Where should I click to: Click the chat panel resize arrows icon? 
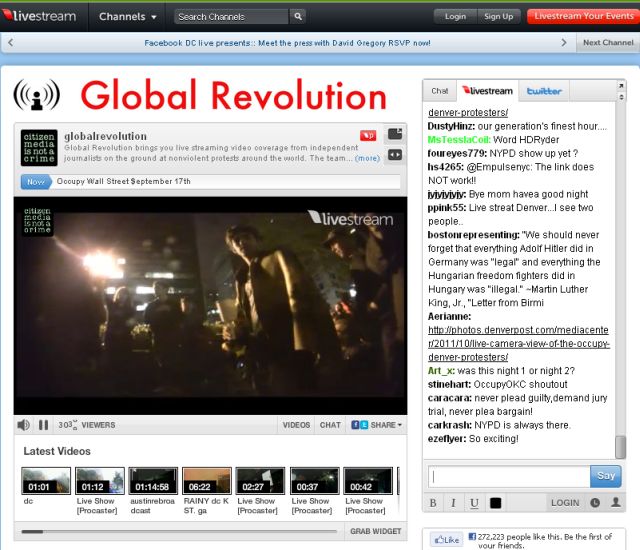[x=621, y=97]
